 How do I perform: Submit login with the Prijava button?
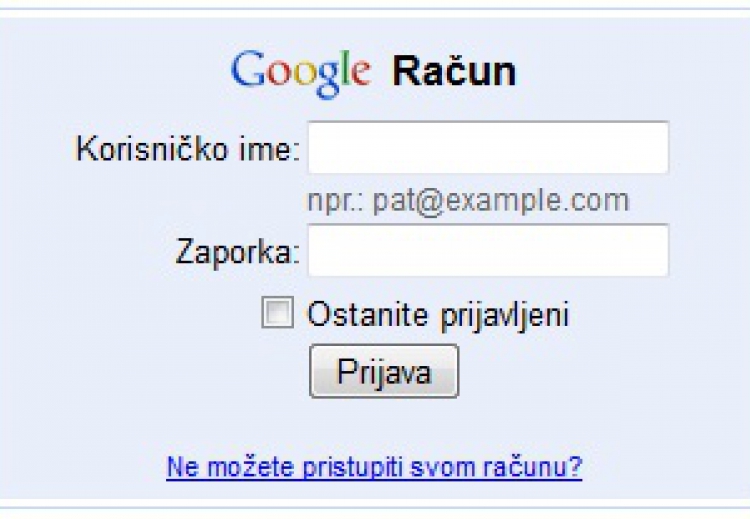point(384,371)
